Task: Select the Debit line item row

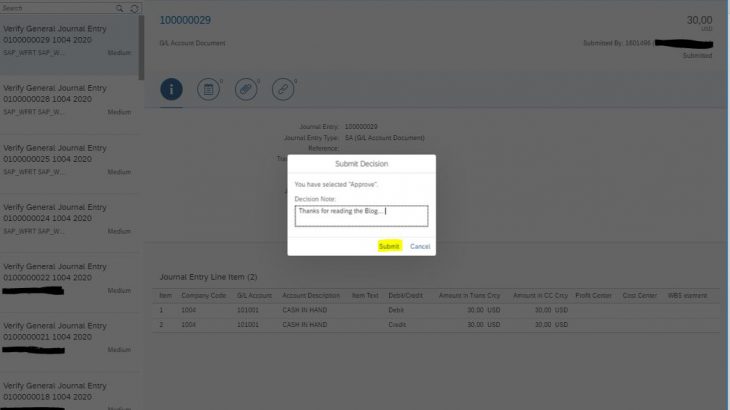Action: coord(436,310)
